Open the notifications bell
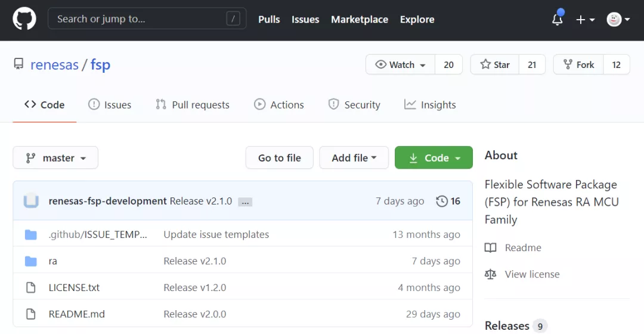 pyautogui.click(x=558, y=18)
